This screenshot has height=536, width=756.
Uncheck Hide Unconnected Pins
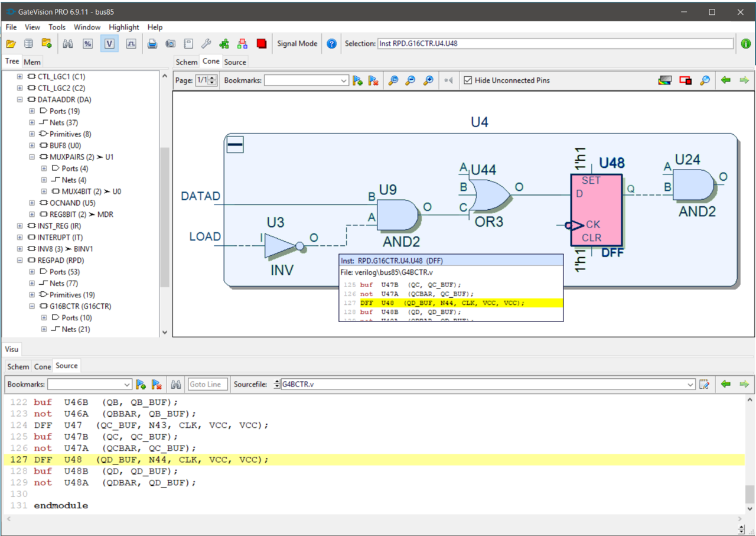(x=468, y=80)
